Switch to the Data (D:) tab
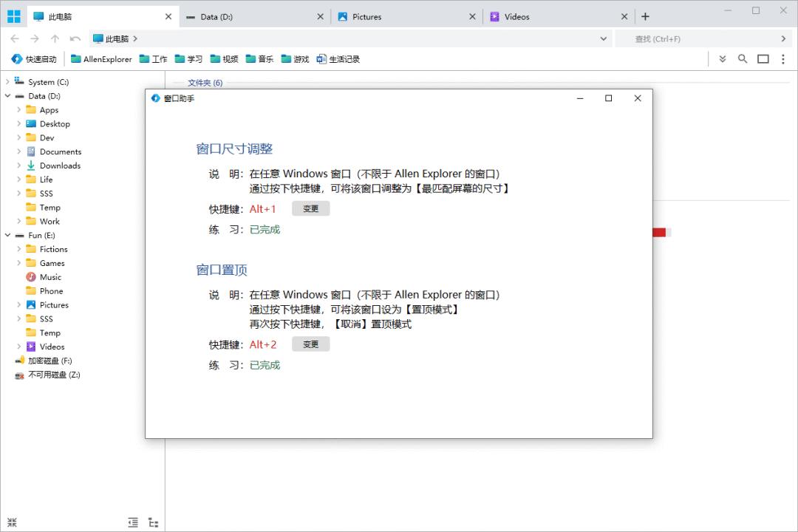Screen dimensions: 798x532 214,16
